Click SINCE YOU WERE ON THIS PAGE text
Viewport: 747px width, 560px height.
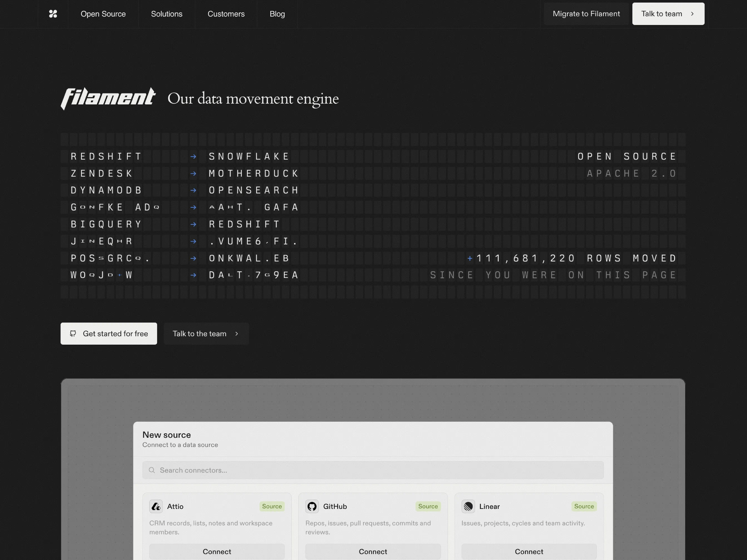point(553,275)
